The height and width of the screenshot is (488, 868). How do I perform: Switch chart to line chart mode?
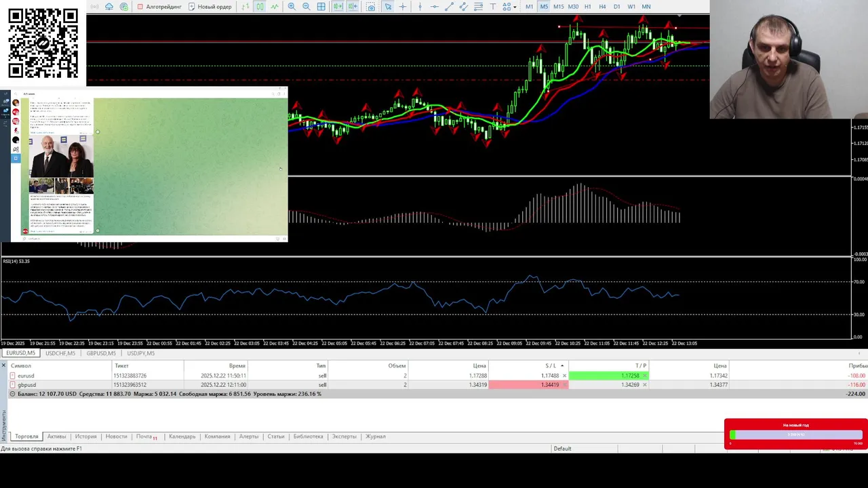click(x=274, y=6)
